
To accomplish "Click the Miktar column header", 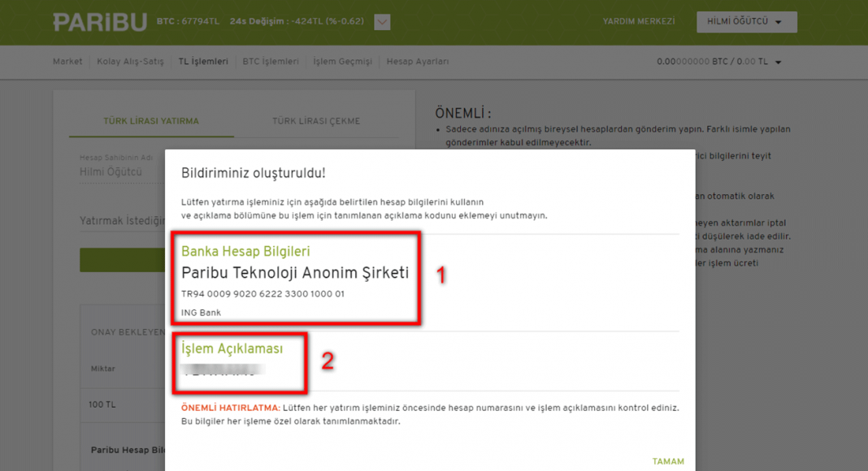I will pos(103,369).
